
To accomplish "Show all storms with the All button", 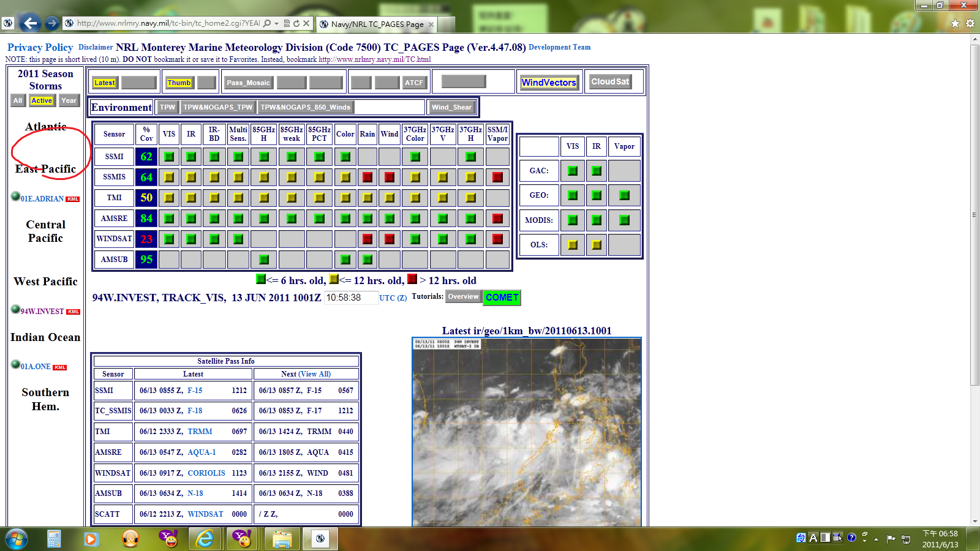I will tap(18, 100).
